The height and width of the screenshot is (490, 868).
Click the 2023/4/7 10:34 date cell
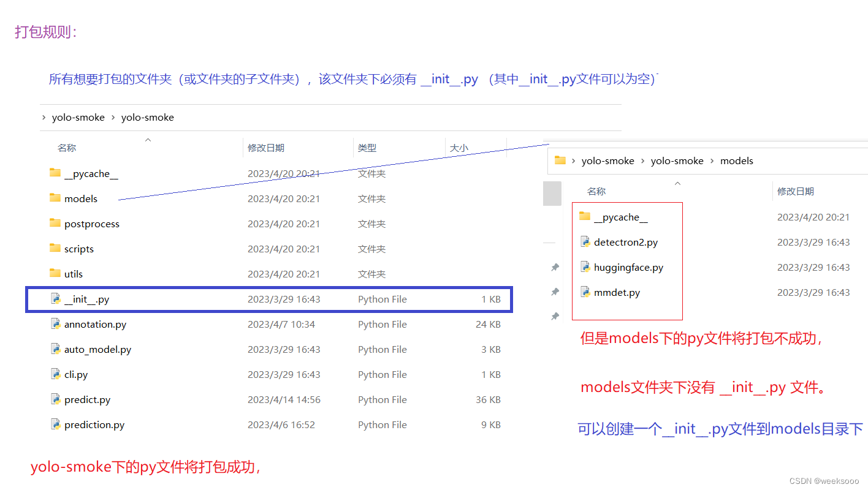(281, 324)
